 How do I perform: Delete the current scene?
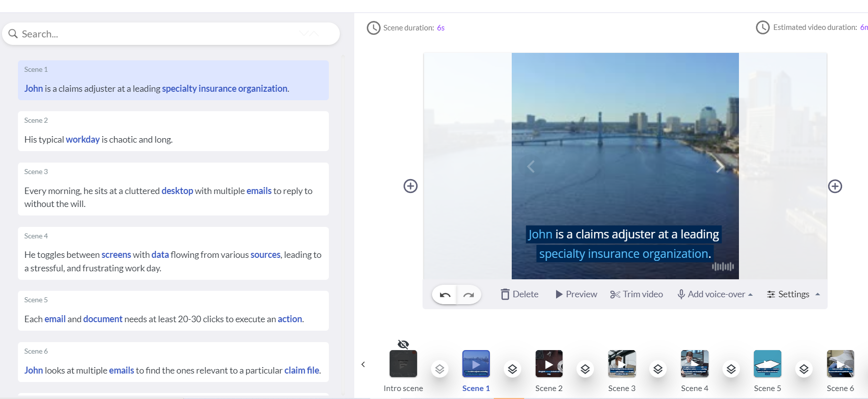point(519,294)
